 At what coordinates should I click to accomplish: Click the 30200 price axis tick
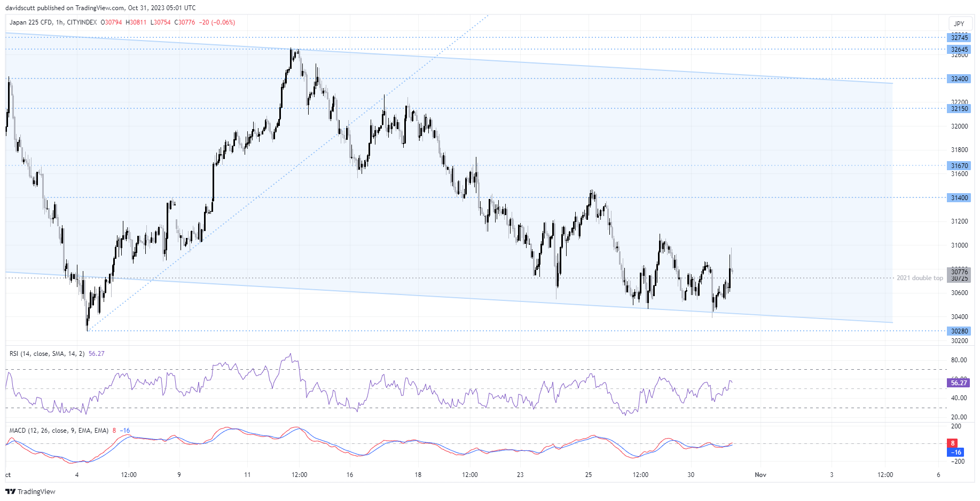click(959, 340)
